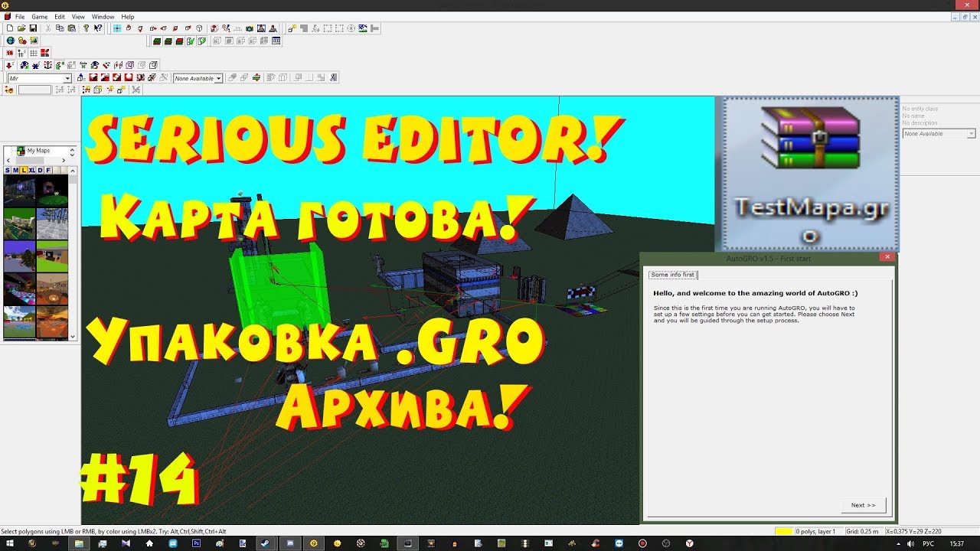Click the Photoshop icon in taskbar
Viewport: 980px width, 551px height.
point(196,543)
